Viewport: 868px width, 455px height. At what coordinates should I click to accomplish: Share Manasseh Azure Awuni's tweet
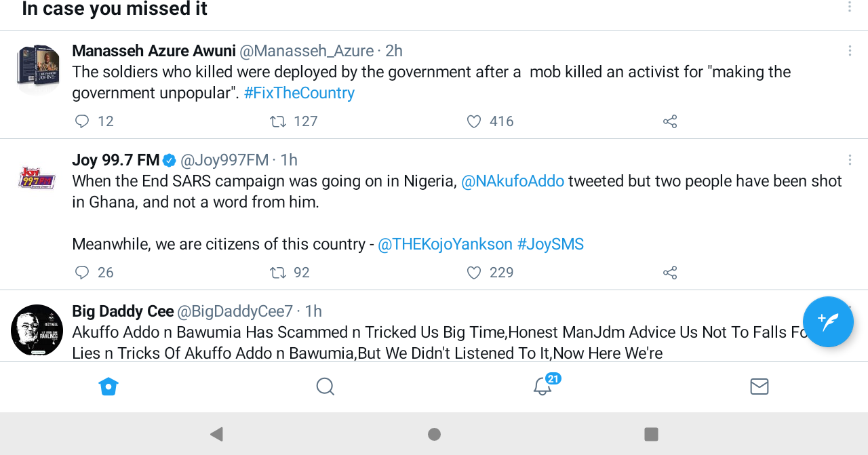point(670,122)
